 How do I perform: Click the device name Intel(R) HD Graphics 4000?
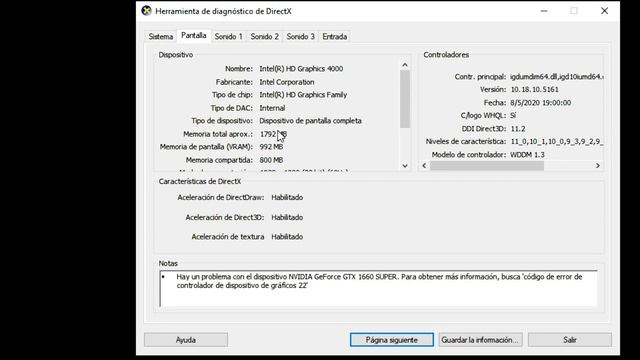(x=301, y=69)
